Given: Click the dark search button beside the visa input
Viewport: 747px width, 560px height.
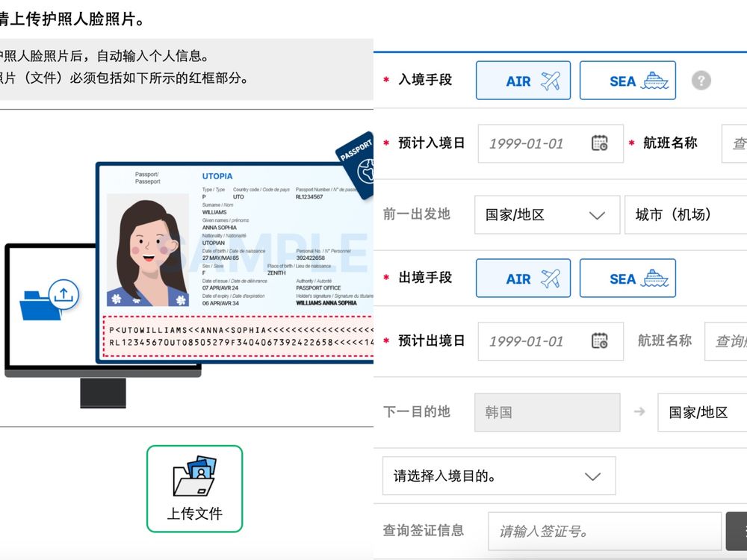Looking at the screenshot, I should pyautogui.click(x=737, y=531).
